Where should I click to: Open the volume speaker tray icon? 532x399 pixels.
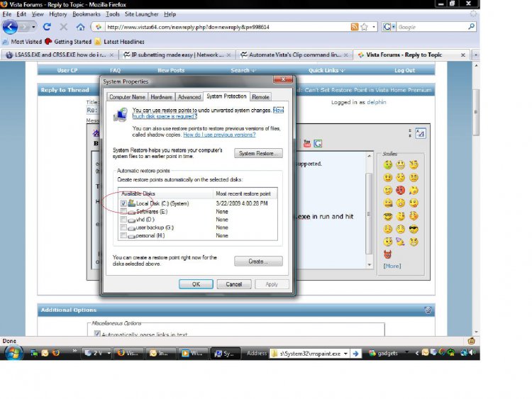pyautogui.click(x=473, y=352)
